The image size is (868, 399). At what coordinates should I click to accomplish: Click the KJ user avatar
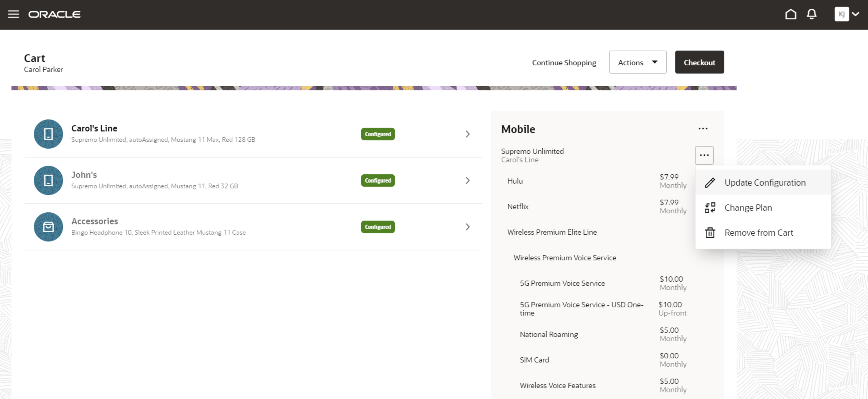click(842, 14)
